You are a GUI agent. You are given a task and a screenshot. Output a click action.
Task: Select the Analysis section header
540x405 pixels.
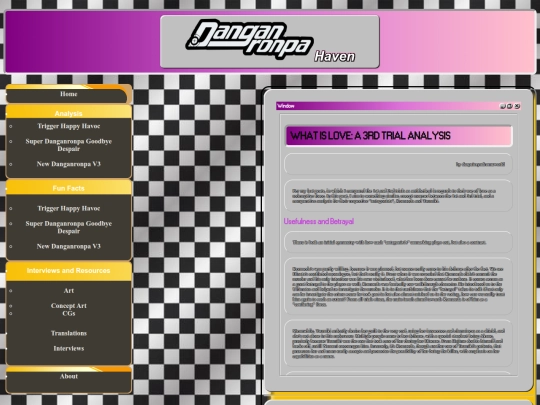(69, 113)
